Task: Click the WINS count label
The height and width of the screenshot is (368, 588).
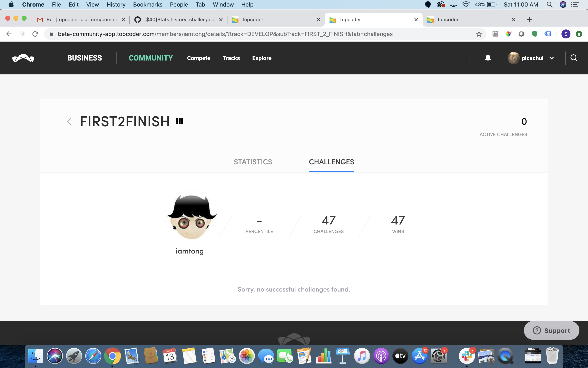Action: coord(398,231)
